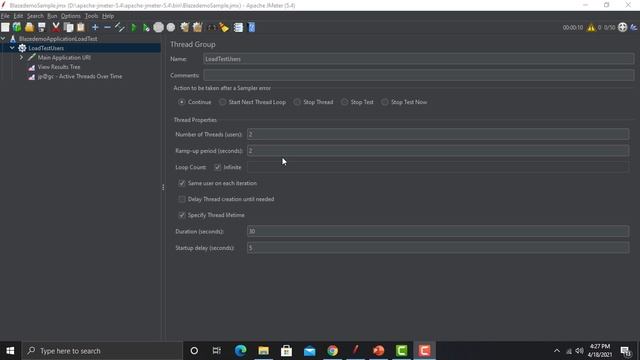Open the Edit menu
The width and height of the screenshot is (640, 360).
pos(18,16)
